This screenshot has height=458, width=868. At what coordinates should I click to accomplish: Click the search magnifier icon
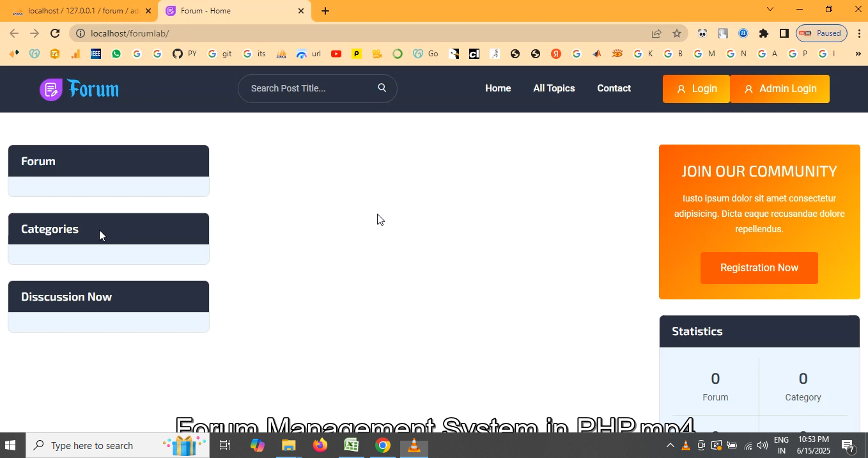(382, 88)
